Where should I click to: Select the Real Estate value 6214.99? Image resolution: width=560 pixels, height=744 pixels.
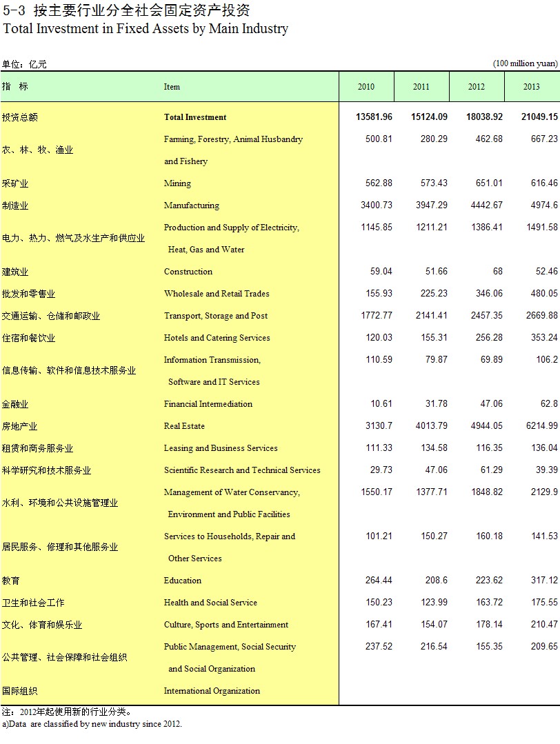(x=542, y=425)
